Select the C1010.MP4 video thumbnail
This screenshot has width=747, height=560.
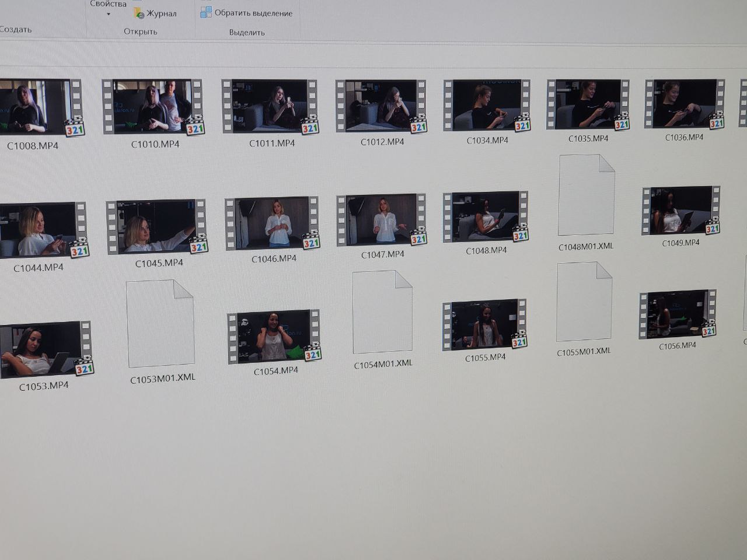point(153,107)
